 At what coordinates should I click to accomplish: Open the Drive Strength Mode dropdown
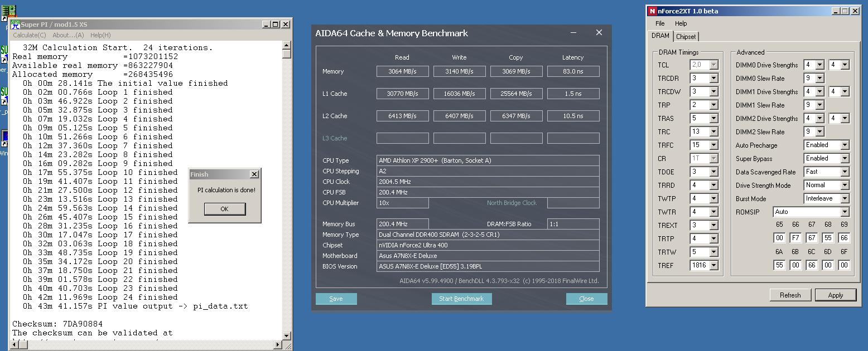(x=845, y=186)
